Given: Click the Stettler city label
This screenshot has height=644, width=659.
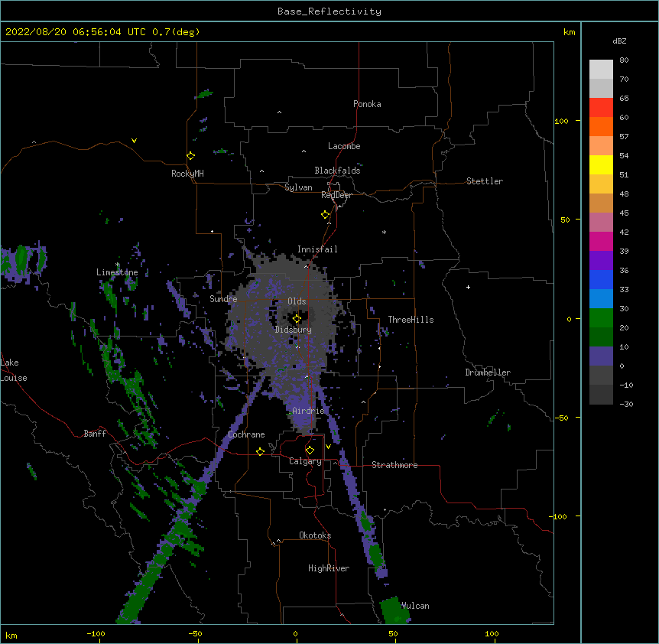Looking at the screenshot, I should coord(485,181).
